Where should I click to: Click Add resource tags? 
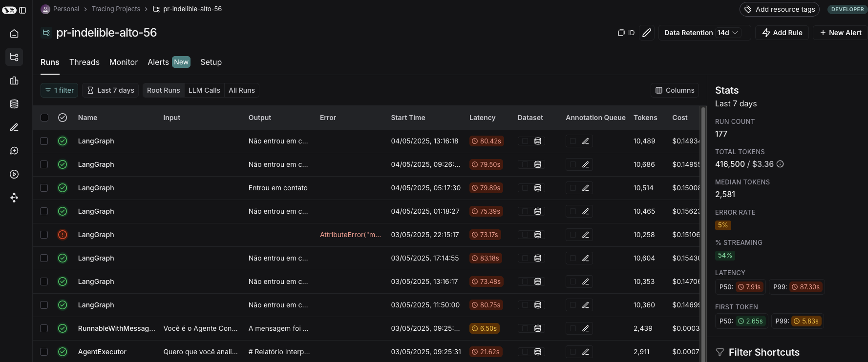pyautogui.click(x=780, y=9)
